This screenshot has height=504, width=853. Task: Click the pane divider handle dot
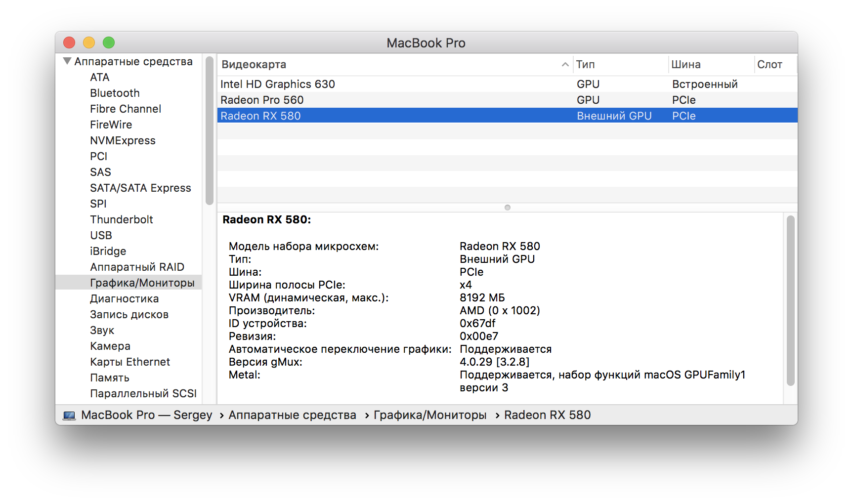click(507, 208)
